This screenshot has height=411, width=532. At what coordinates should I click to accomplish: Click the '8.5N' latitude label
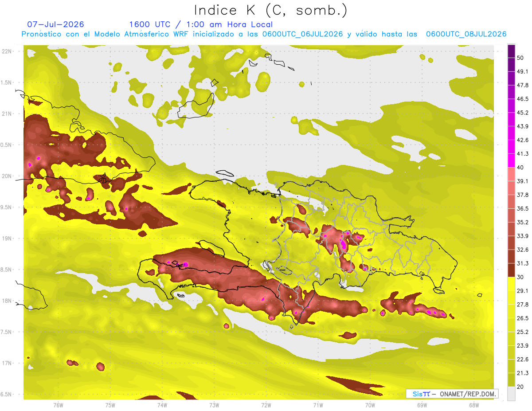click(7, 270)
